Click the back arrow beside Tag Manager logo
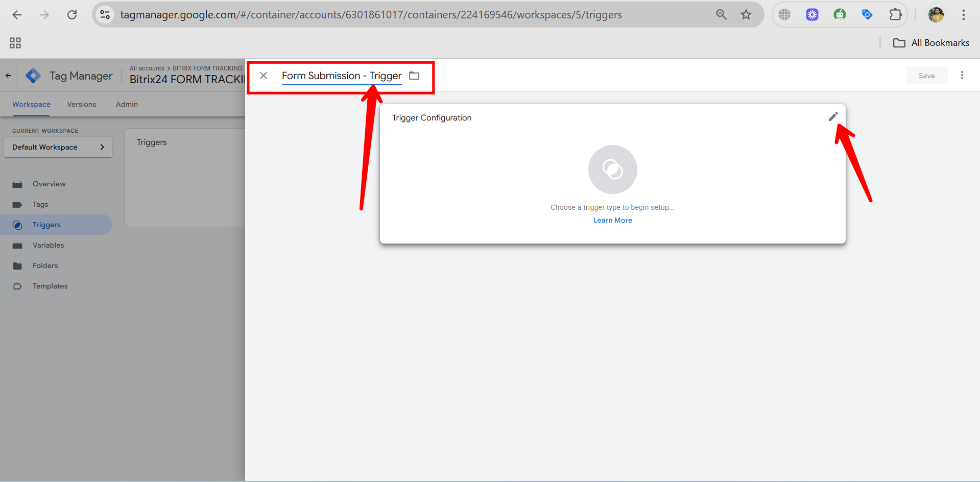The image size is (980, 482). coord(8,76)
